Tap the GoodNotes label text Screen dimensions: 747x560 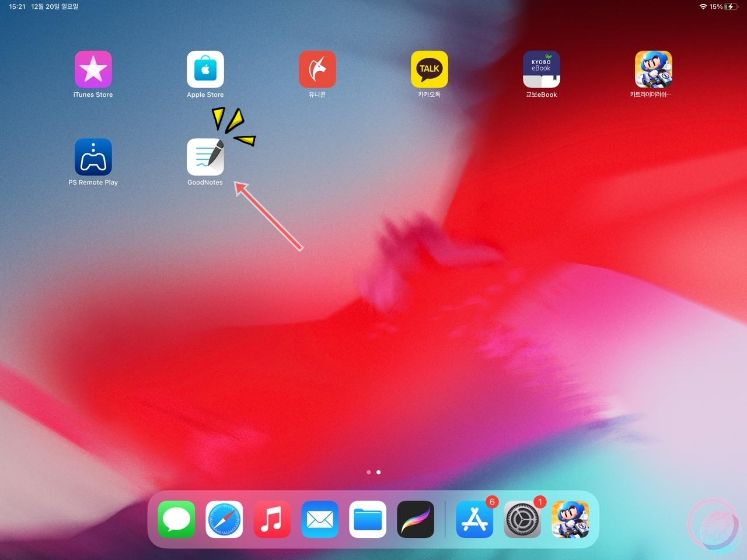[x=205, y=183]
